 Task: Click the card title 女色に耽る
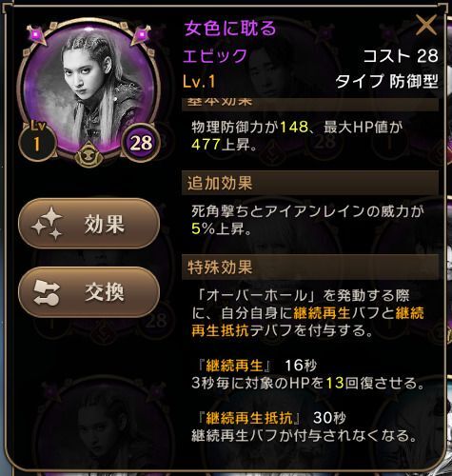coord(230,28)
